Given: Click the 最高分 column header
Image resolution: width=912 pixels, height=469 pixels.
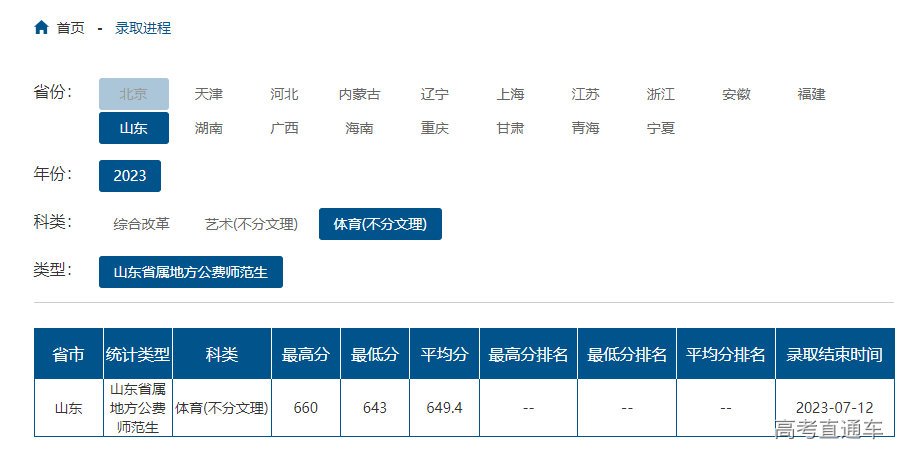Looking at the screenshot, I should click(x=306, y=354).
